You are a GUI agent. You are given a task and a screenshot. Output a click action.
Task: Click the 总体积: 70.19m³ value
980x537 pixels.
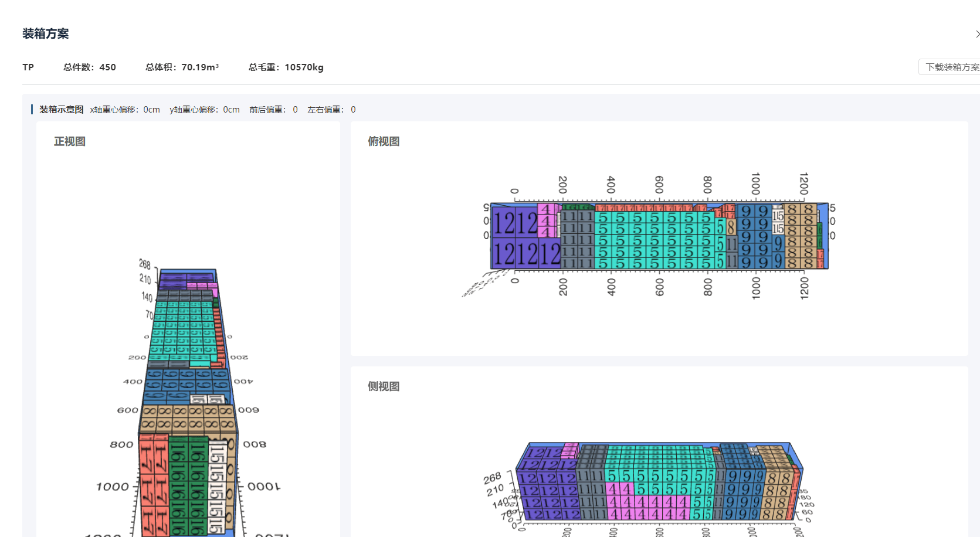182,67
